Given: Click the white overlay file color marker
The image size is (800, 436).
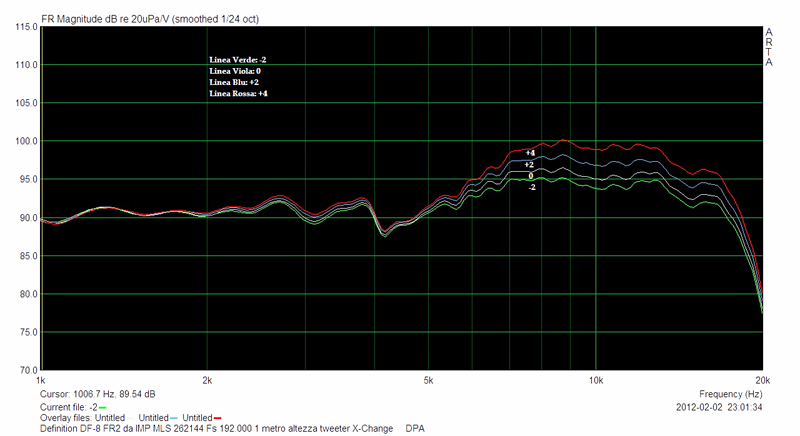Looking at the screenshot, I should click(131, 418).
